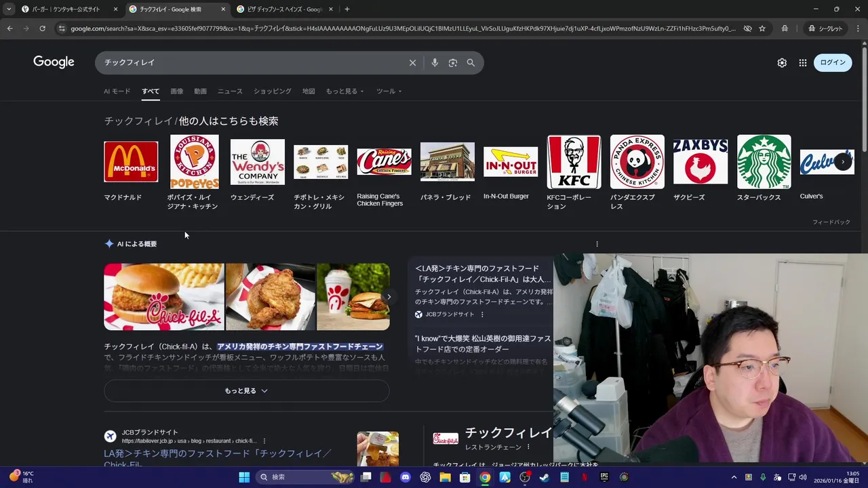Open three-dot menu beside JCBブランドサイト source card

click(x=482, y=314)
